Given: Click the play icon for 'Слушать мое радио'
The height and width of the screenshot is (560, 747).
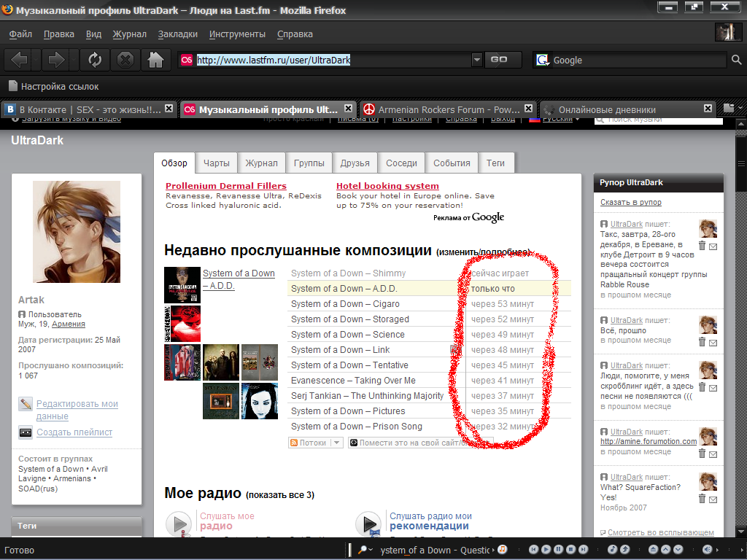Looking at the screenshot, I should pyautogui.click(x=179, y=524).
